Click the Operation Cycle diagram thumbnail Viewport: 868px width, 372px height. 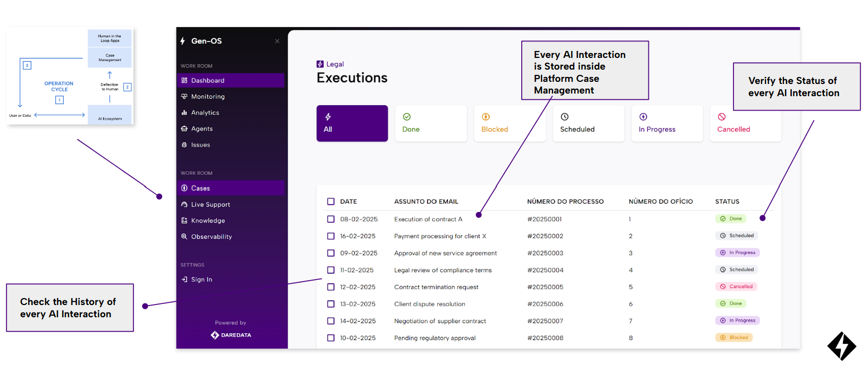[x=70, y=77]
